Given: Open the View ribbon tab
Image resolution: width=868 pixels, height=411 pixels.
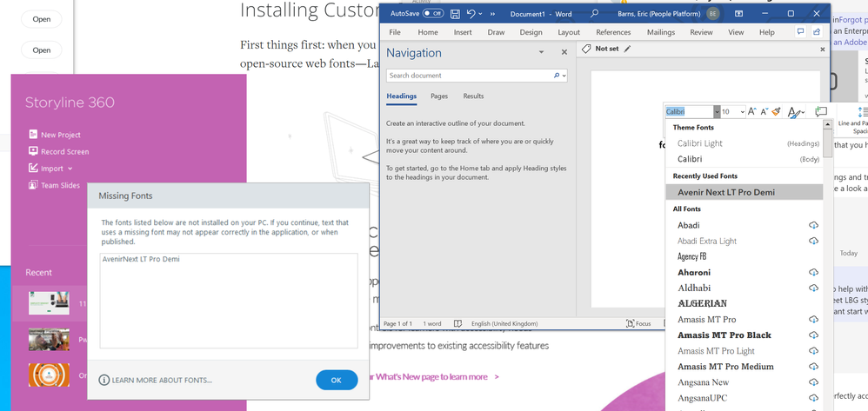Looking at the screenshot, I should [736, 32].
